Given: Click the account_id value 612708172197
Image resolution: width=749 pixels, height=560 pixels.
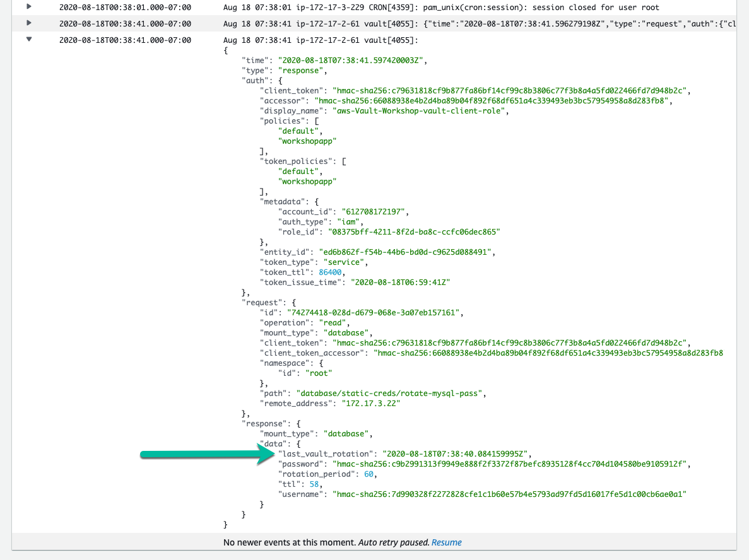Looking at the screenshot, I should (x=373, y=211).
